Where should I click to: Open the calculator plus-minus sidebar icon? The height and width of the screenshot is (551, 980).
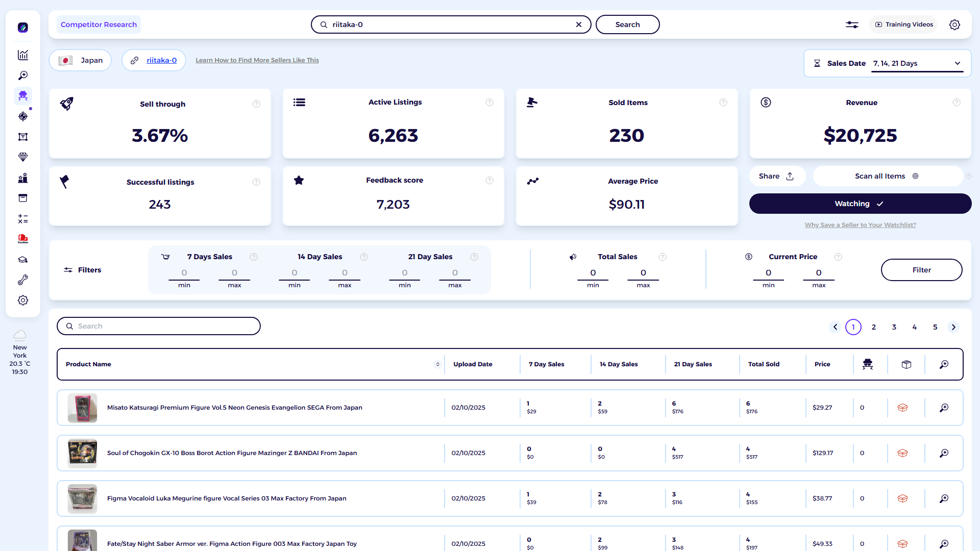[23, 219]
